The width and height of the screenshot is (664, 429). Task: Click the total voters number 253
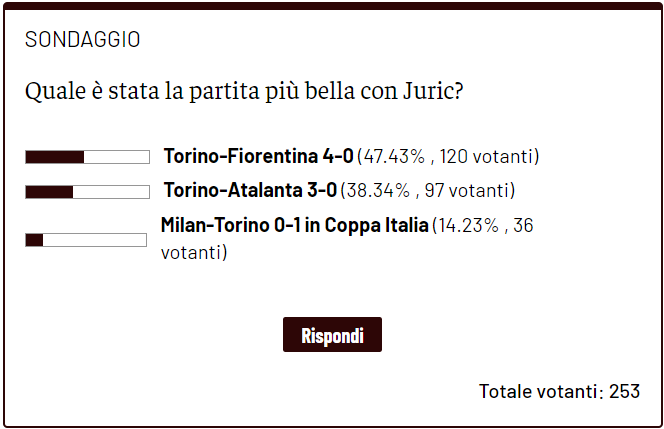tap(624, 391)
